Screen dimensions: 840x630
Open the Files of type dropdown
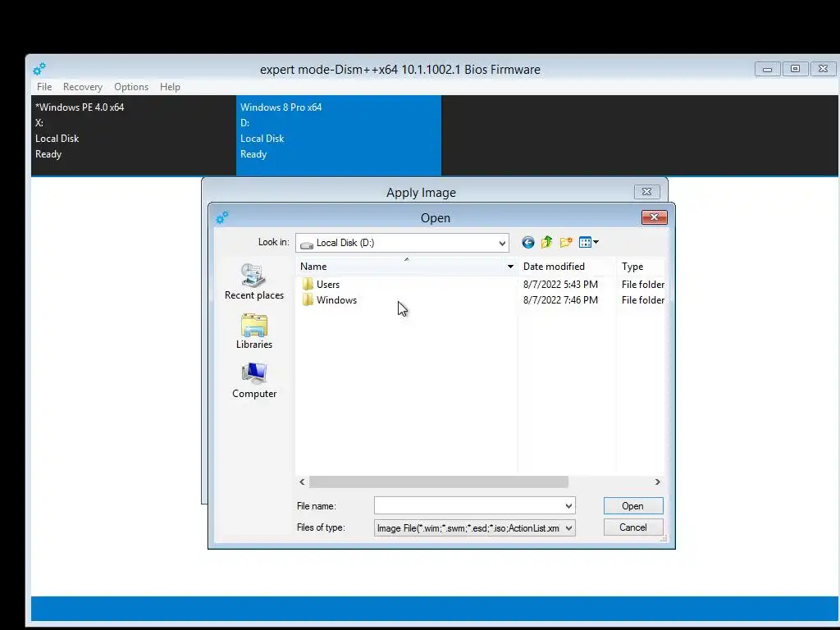(x=569, y=528)
